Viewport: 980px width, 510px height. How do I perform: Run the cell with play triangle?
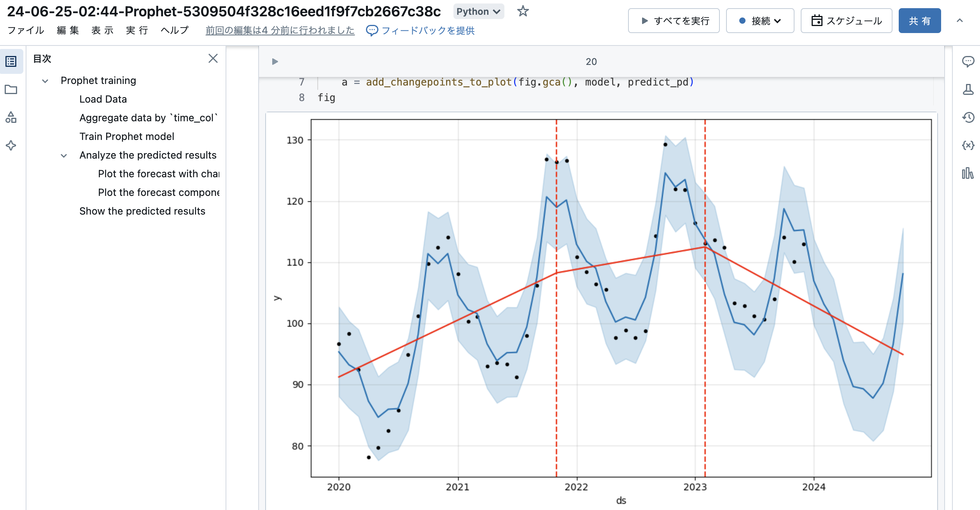tap(275, 61)
